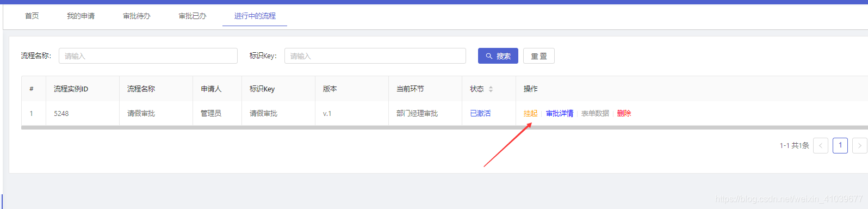The width and height of the screenshot is (868, 209).
Task: Switch to 审批已办 tab
Action: click(x=193, y=16)
